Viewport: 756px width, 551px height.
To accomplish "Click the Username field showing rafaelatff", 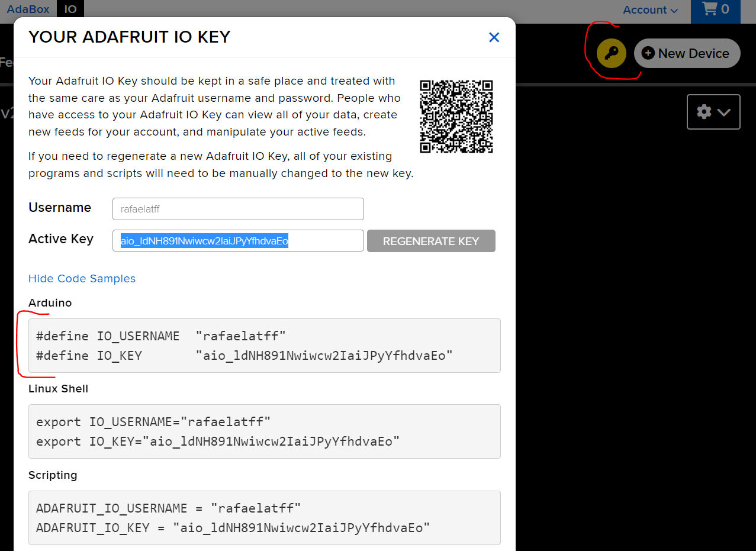I will coord(238,209).
